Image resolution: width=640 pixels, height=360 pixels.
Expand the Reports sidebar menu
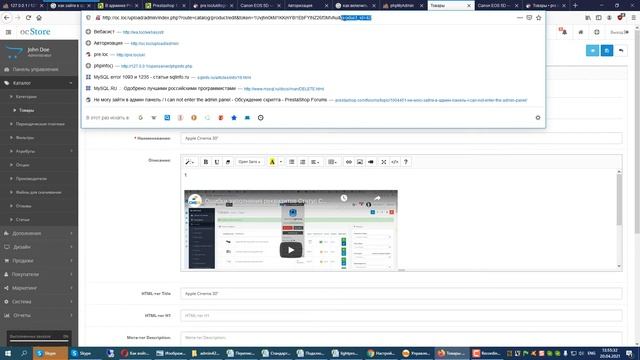39,316
